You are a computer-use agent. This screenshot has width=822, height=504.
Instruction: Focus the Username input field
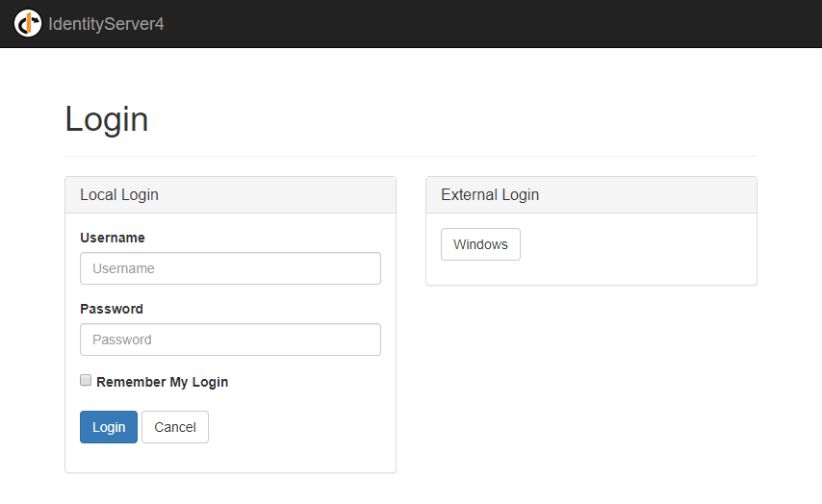pyautogui.click(x=230, y=268)
